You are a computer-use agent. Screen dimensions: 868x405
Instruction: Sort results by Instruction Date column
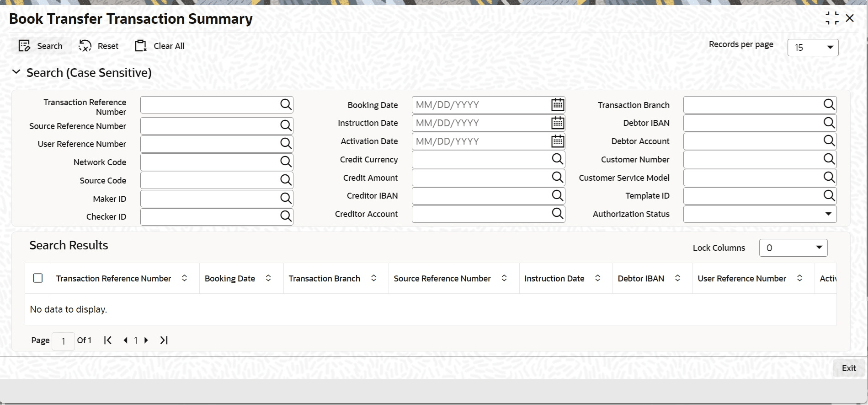(x=597, y=278)
